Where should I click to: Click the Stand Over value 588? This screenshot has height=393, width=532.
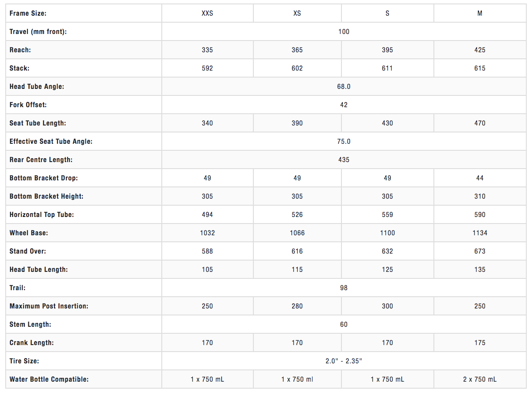[208, 251]
